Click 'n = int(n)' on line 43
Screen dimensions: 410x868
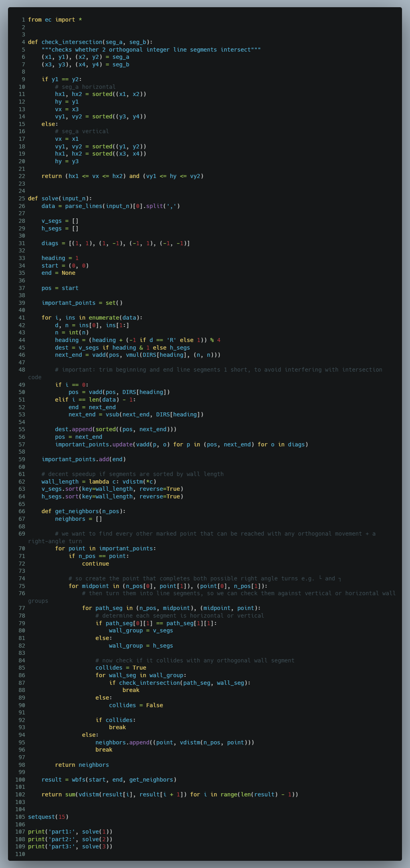pyautogui.click(x=72, y=332)
